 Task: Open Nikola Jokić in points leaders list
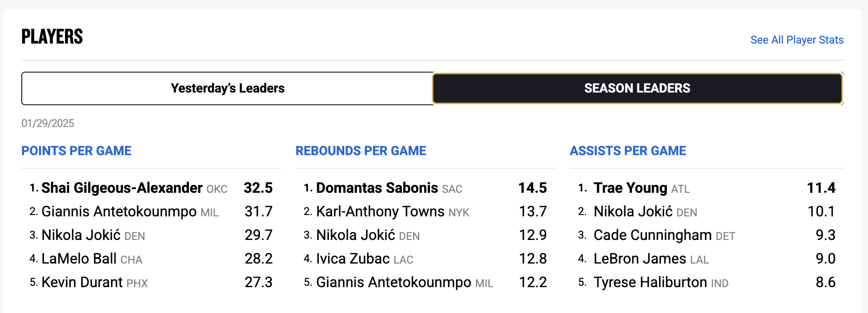click(x=81, y=235)
